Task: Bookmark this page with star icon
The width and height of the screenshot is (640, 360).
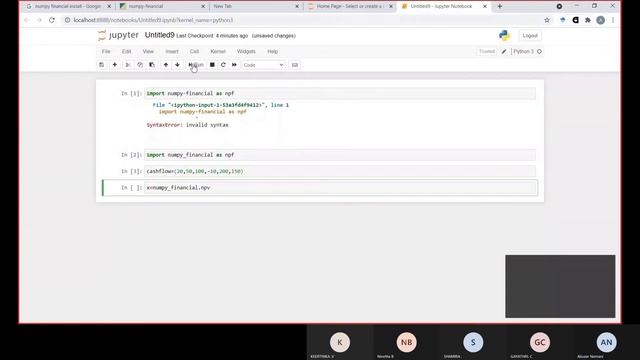Action: [547, 20]
